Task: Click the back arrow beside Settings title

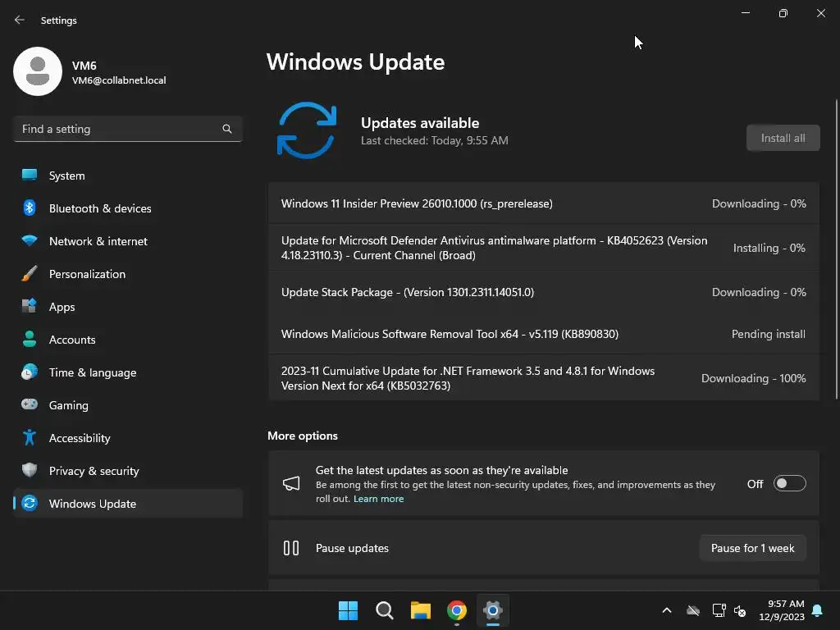Action: click(20, 20)
